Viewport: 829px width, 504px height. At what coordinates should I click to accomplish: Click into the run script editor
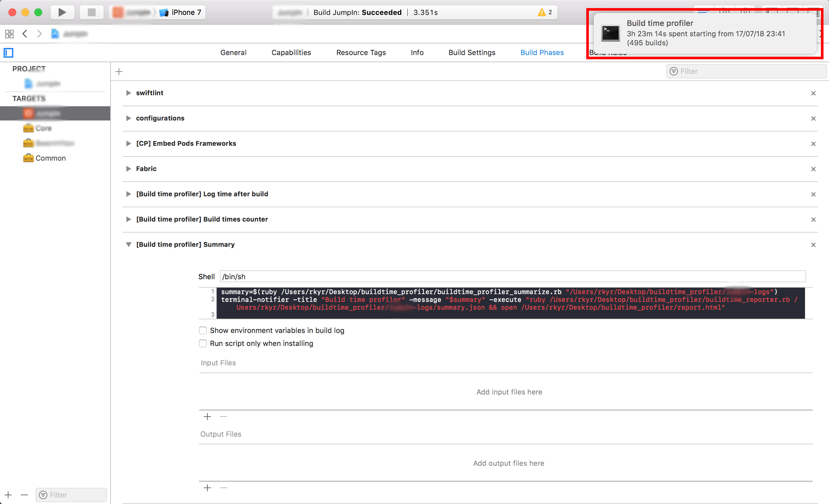pyautogui.click(x=510, y=303)
